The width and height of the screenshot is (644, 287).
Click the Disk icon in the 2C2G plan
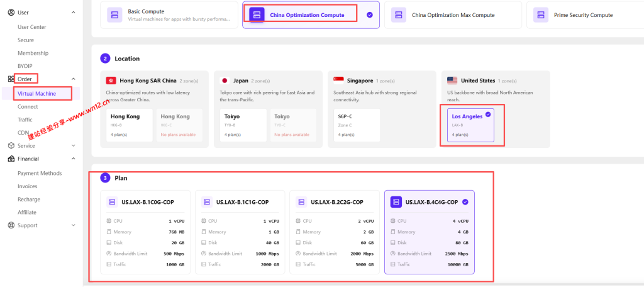coord(298,242)
